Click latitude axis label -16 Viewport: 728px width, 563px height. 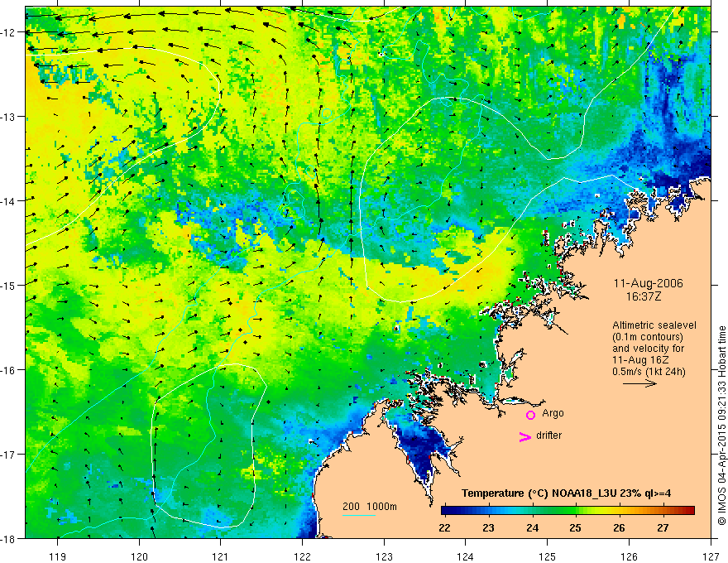(8, 370)
